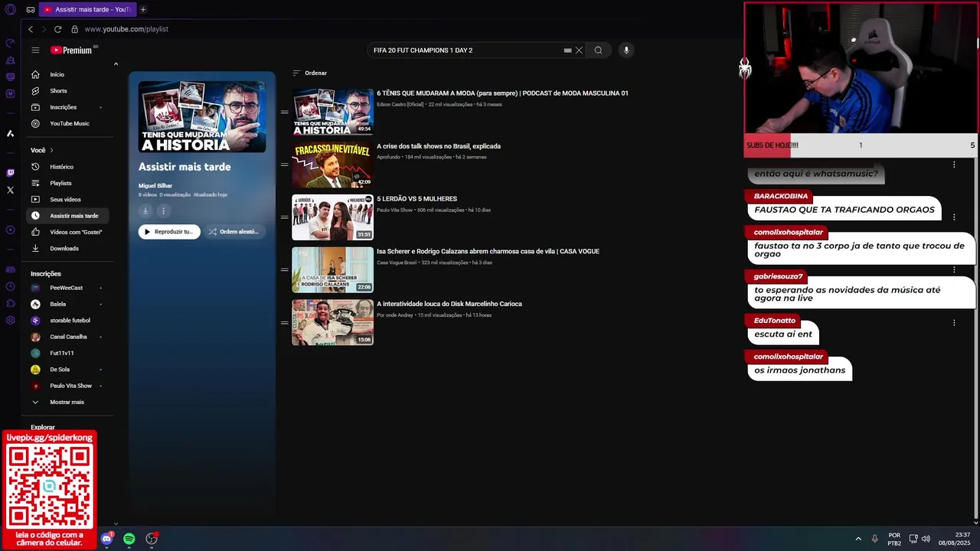Image resolution: width=980 pixels, height=551 pixels.
Task: Open OBS Studio from the taskbar
Action: [152, 539]
